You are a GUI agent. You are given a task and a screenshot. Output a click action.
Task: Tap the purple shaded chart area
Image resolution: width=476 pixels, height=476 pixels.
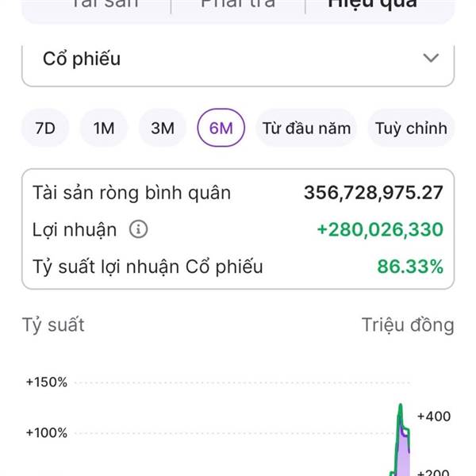[404, 455]
